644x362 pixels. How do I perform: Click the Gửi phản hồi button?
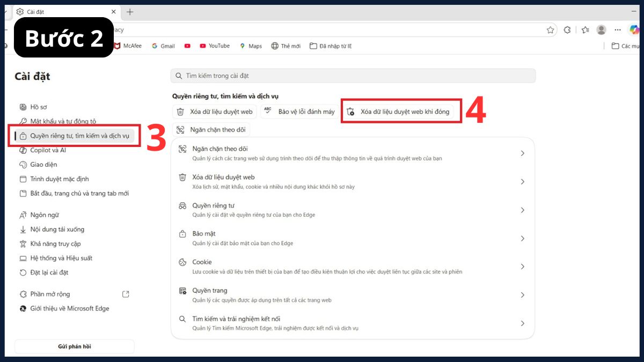[74, 346]
